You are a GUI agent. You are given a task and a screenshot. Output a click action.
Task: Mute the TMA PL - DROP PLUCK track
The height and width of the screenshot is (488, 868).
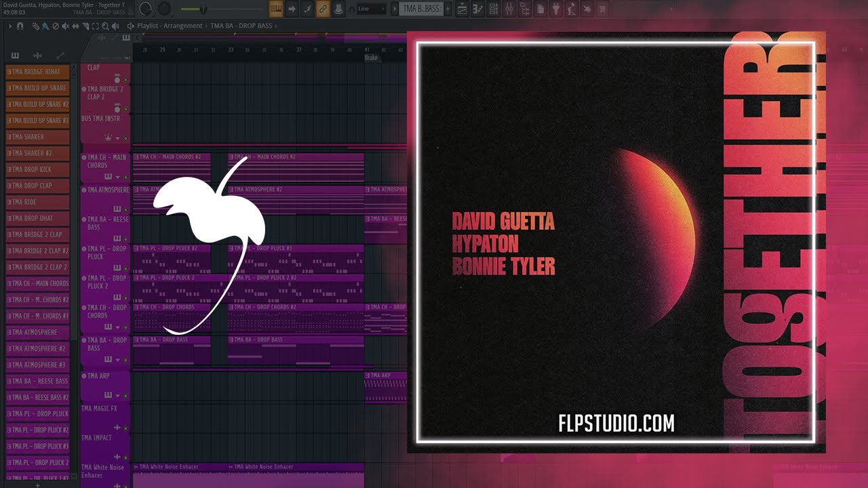tap(125, 269)
